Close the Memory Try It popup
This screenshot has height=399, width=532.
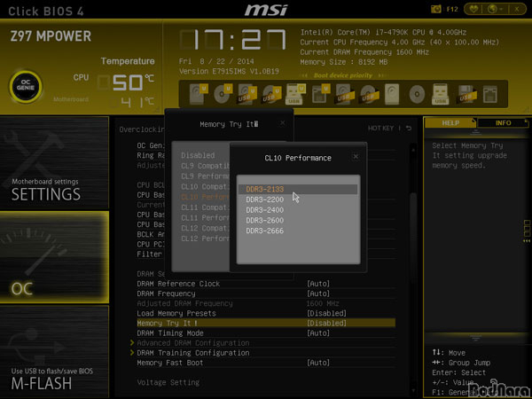click(x=283, y=123)
